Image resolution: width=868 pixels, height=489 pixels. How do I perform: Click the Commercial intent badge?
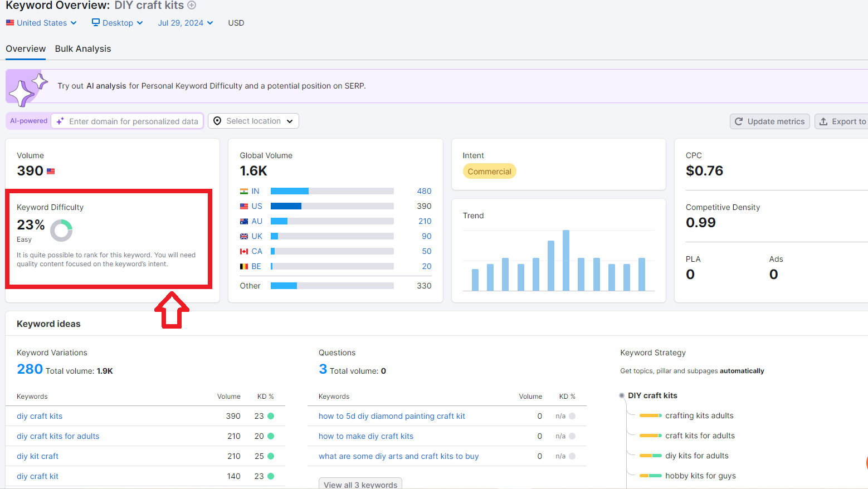click(x=489, y=172)
